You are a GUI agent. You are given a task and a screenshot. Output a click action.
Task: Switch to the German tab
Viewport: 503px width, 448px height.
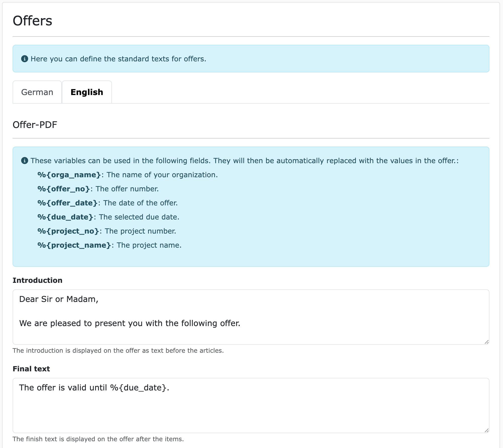coord(37,92)
